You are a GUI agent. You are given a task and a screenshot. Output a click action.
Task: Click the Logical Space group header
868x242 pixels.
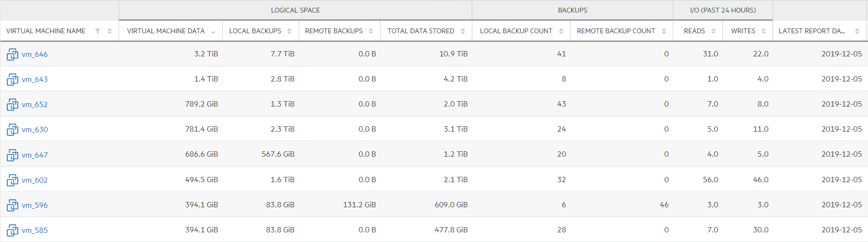click(295, 10)
